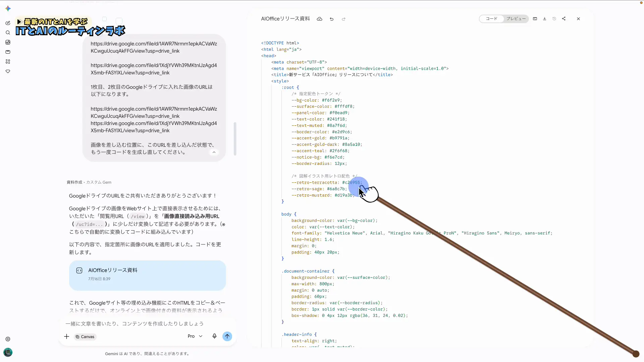Click the cloud saved status icon
644x362 pixels.
coord(320,19)
